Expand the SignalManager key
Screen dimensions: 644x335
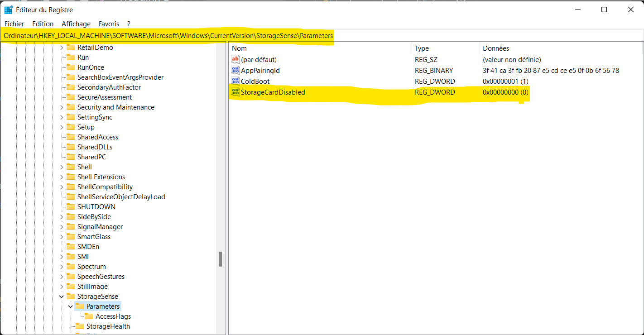click(62, 227)
